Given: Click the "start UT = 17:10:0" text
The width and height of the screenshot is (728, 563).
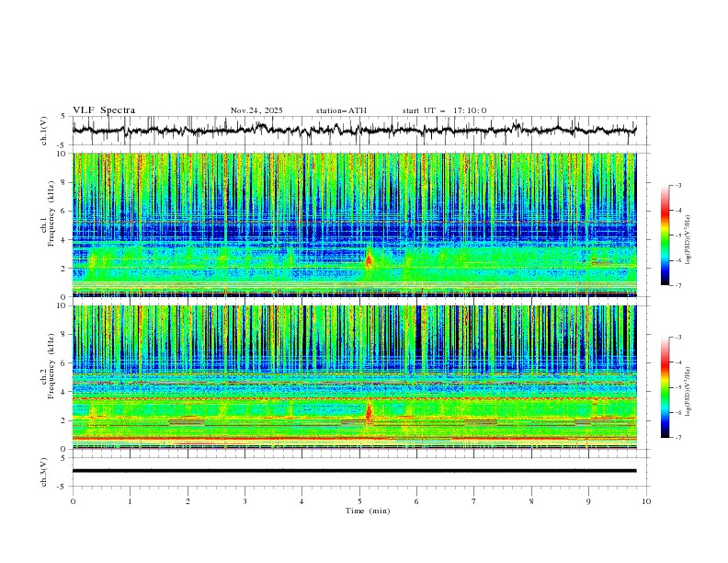Looking at the screenshot, I should [x=444, y=110].
